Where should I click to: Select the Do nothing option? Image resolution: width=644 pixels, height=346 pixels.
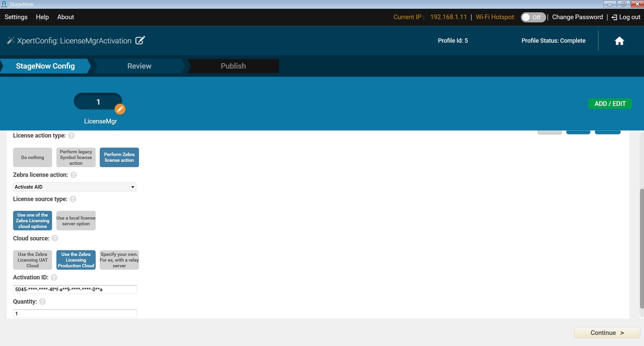pyautogui.click(x=33, y=157)
